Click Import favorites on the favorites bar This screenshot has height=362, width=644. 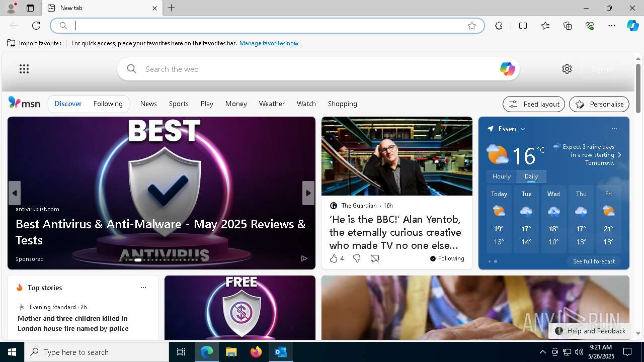[34, 43]
